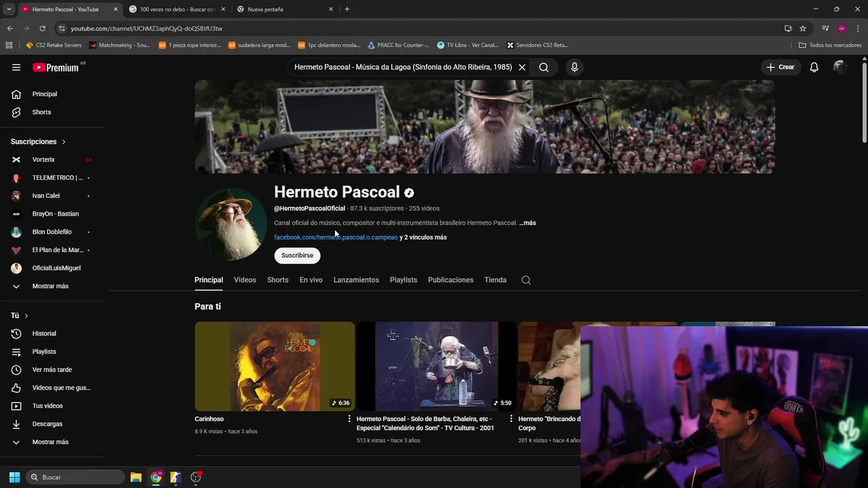Viewport: 868px width, 488px height.
Task: Open the Tienda tab
Action: pyautogui.click(x=495, y=280)
